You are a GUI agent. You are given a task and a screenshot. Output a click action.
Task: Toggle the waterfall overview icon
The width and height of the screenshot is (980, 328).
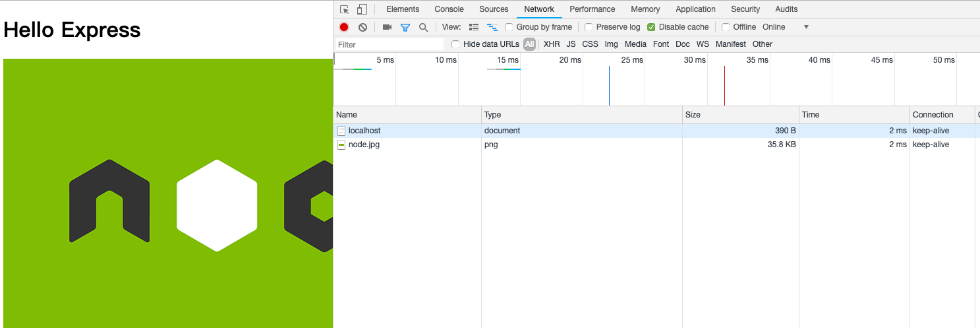[492, 27]
